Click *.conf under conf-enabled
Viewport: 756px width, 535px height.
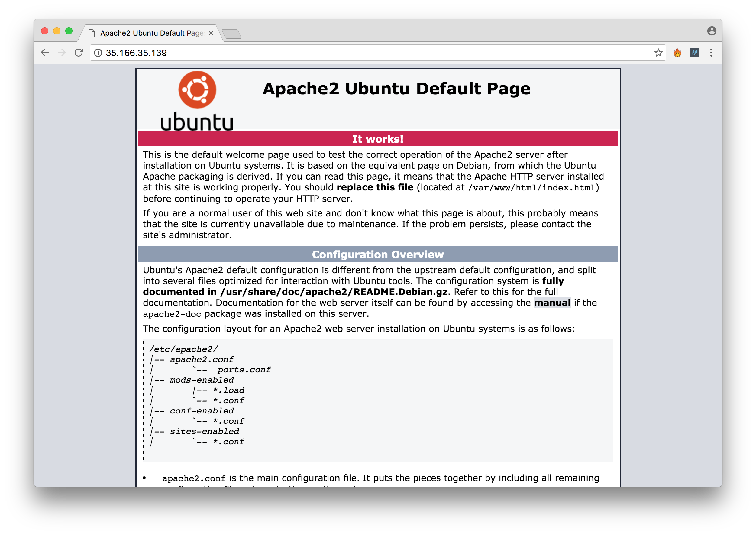click(228, 421)
